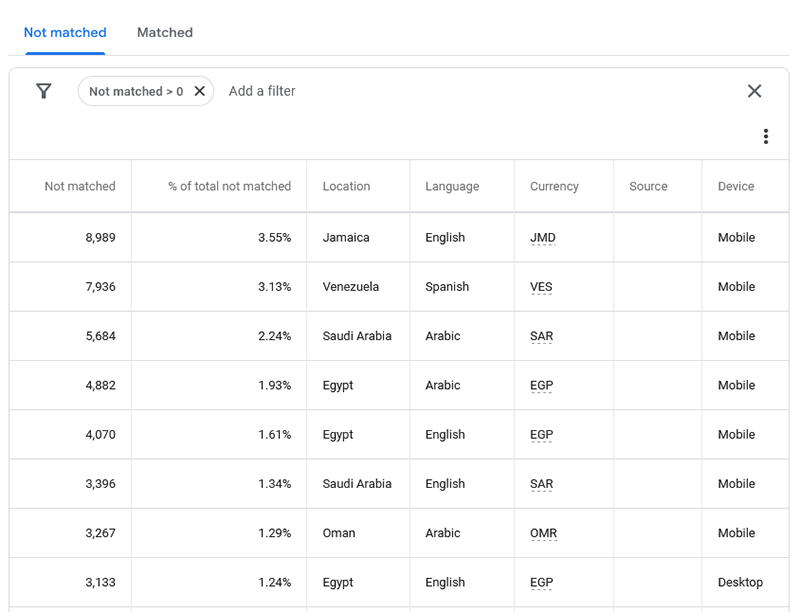This screenshot has width=800, height=612.
Task: Click the Language column header
Action: click(452, 186)
